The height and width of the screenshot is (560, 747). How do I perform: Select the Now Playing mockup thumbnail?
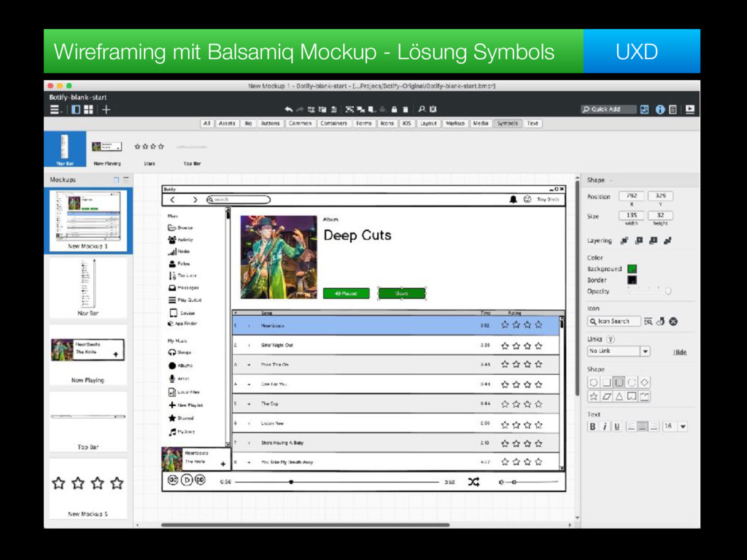point(88,355)
